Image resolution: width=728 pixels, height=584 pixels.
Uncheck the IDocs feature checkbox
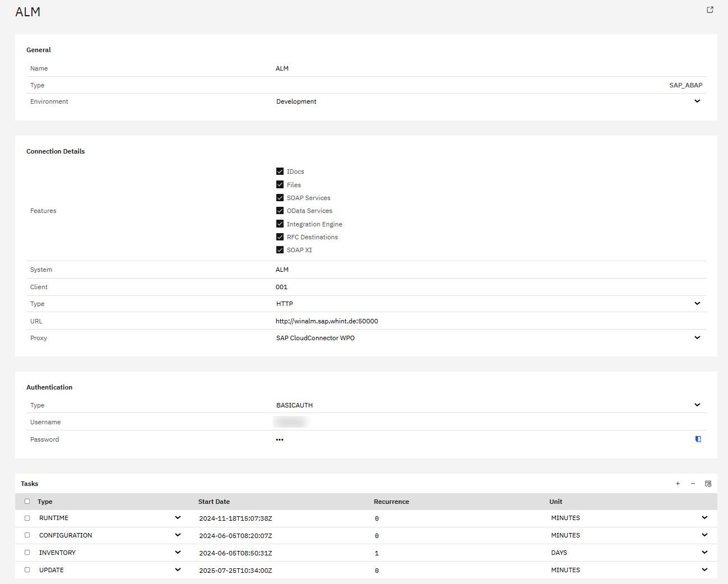(x=280, y=172)
